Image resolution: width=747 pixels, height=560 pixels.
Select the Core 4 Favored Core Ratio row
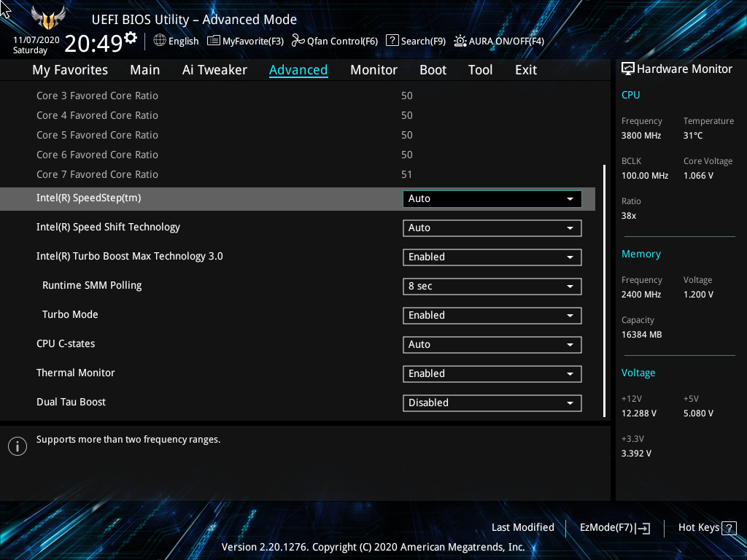point(298,115)
